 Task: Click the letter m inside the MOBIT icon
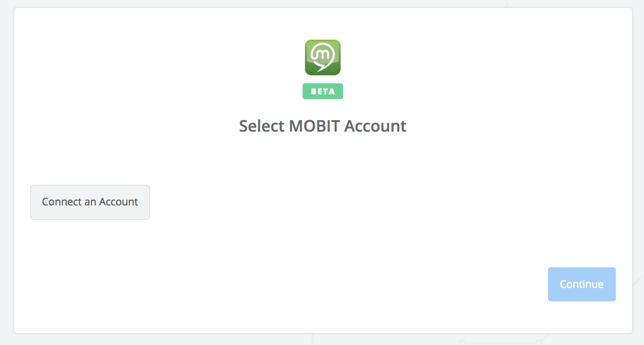(322, 54)
